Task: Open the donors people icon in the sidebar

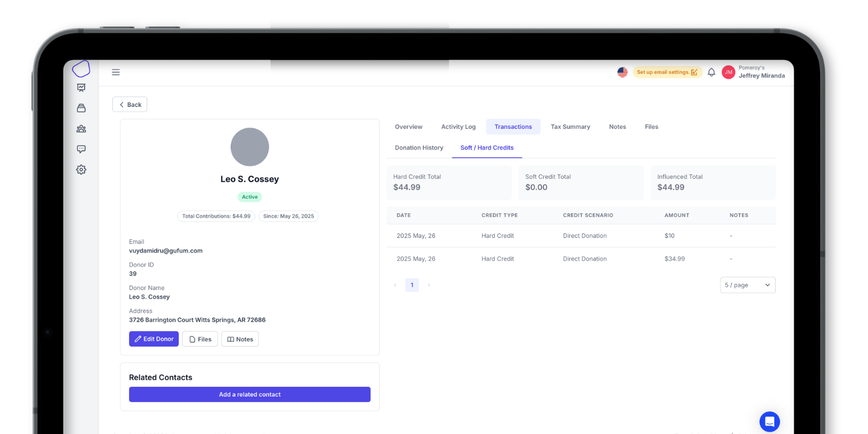Action: tap(81, 129)
